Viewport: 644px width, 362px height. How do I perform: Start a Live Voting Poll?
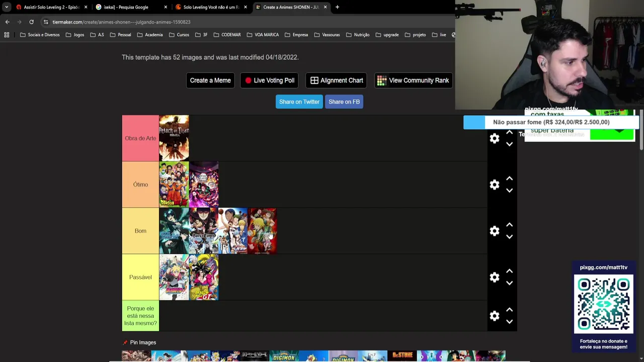pyautogui.click(x=270, y=80)
